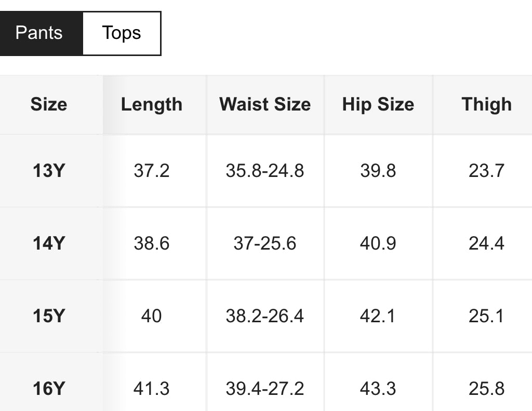The width and height of the screenshot is (532, 411).
Task: Switch to the Tops tab
Action: pyautogui.click(x=122, y=33)
